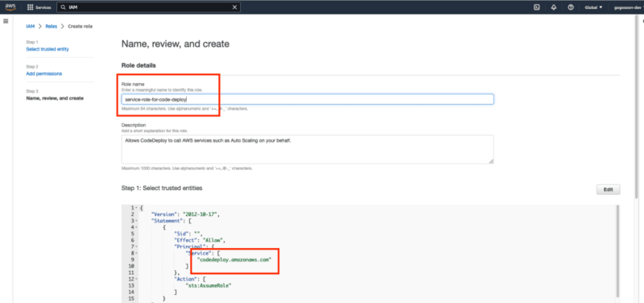Expand the hamburger side navigation
This screenshot has width=644, height=303.
click(x=6, y=21)
